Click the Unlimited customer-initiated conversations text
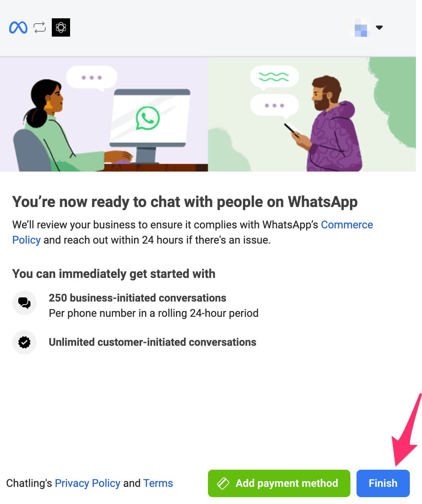The width and height of the screenshot is (422, 504). [152, 342]
